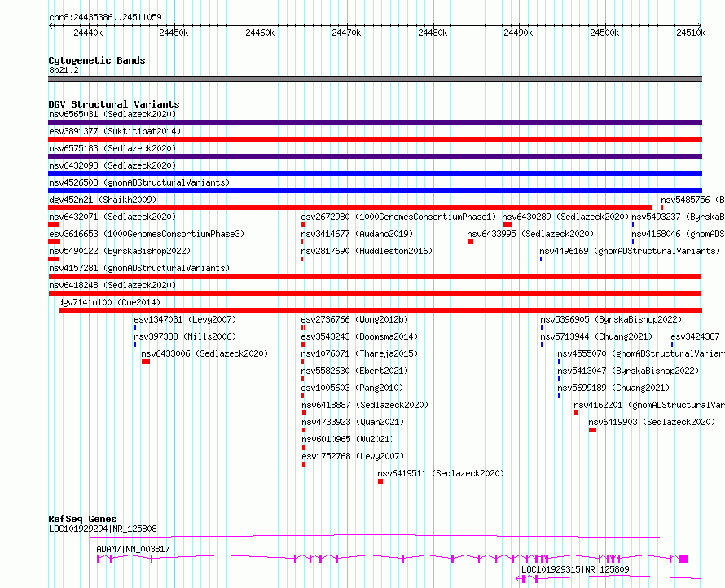Click the nsv5485756 variant label
The height and width of the screenshot is (588, 725).
pos(692,200)
